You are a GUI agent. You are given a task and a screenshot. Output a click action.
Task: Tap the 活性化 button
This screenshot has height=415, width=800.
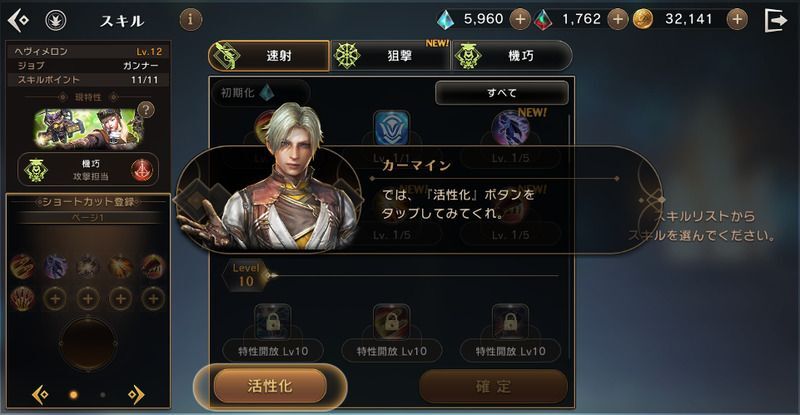point(270,386)
